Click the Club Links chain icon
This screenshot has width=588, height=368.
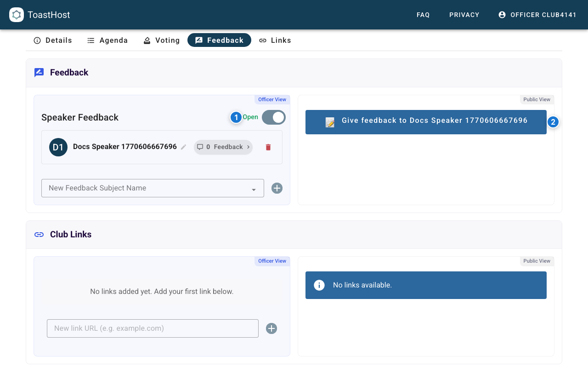point(39,235)
